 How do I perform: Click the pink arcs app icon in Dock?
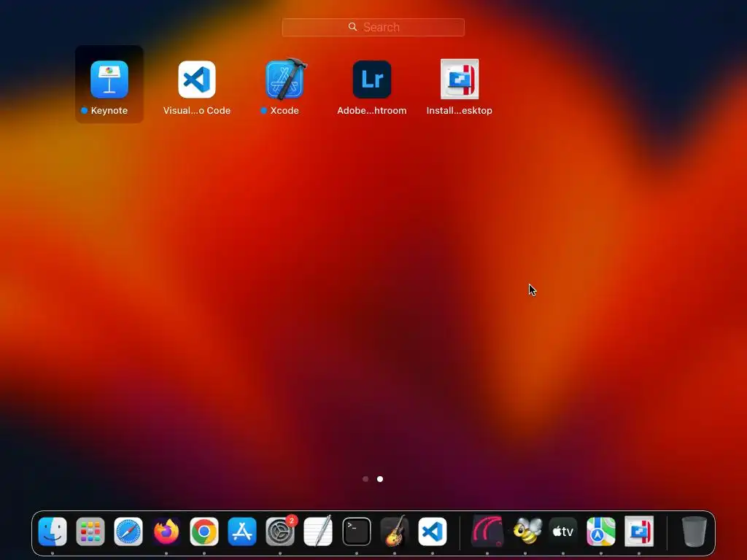coord(487,532)
